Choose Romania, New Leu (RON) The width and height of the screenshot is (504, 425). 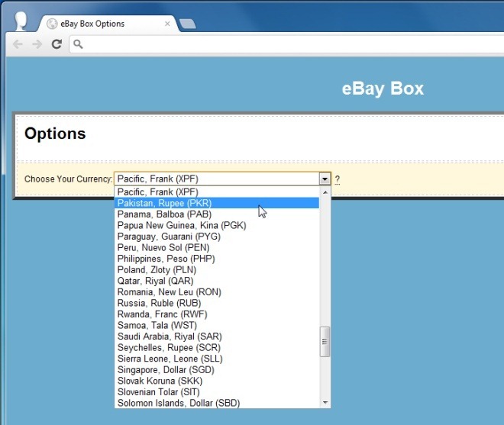pyautogui.click(x=217, y=292)
